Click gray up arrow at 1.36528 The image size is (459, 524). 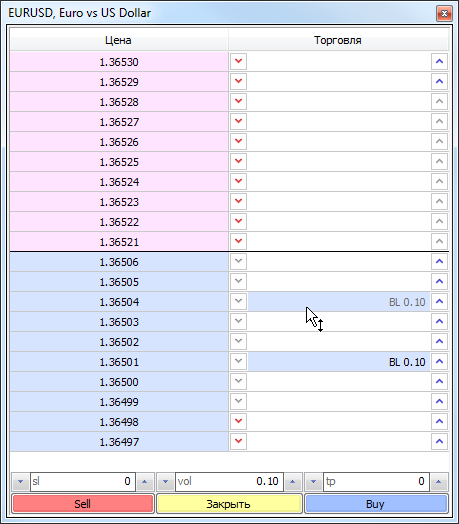click(439, 101)
